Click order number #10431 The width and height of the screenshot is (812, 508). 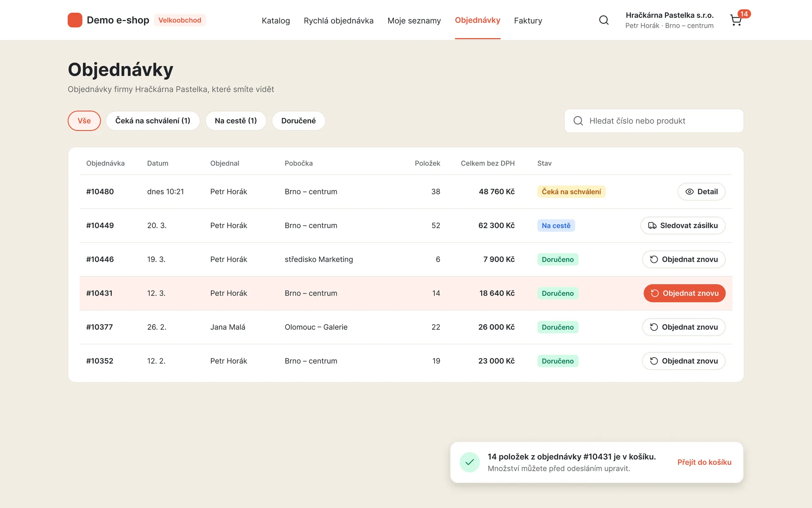pos(99,293)
